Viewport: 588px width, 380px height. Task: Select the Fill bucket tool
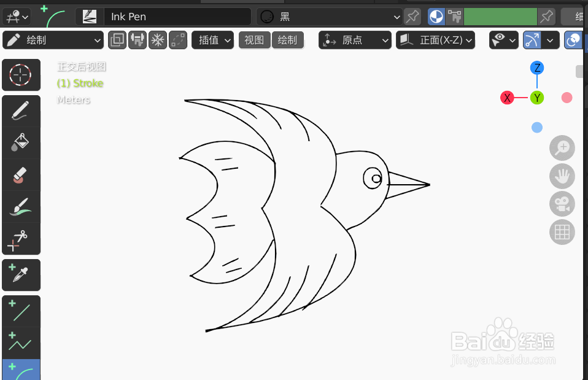click(21, 142)
